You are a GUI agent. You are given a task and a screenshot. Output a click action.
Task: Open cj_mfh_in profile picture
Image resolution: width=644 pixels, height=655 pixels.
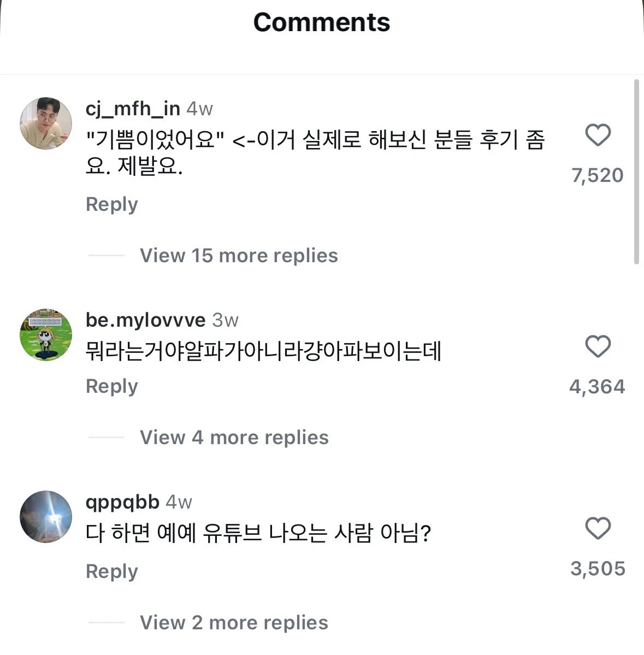[46, 123]
